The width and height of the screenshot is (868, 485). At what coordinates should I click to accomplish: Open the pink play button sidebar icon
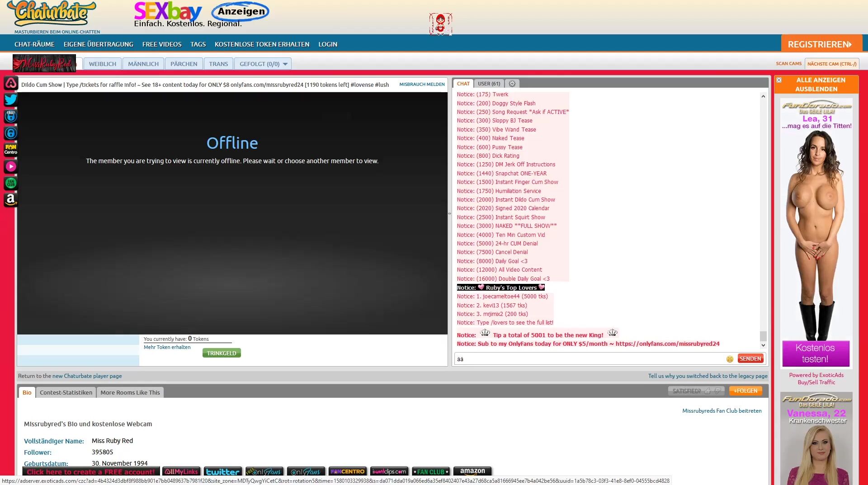coord(11,166)
